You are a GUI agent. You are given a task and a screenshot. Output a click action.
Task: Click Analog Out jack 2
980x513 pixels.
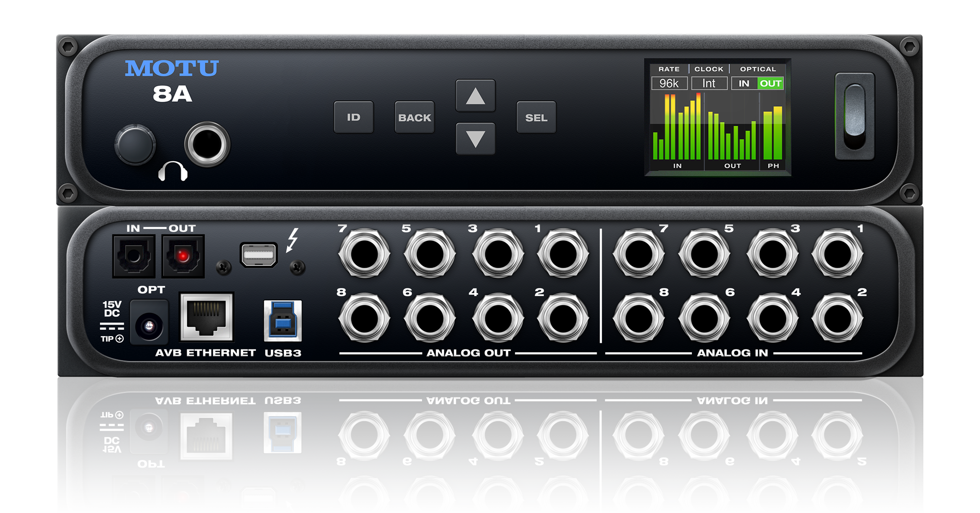coord(563,318)
